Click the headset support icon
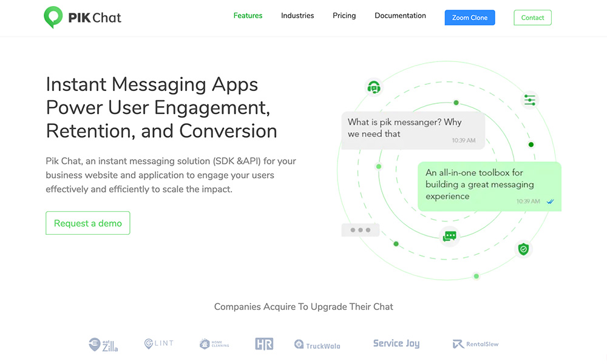Viewport: 607px width, 364px height. [x=374, y=87]
